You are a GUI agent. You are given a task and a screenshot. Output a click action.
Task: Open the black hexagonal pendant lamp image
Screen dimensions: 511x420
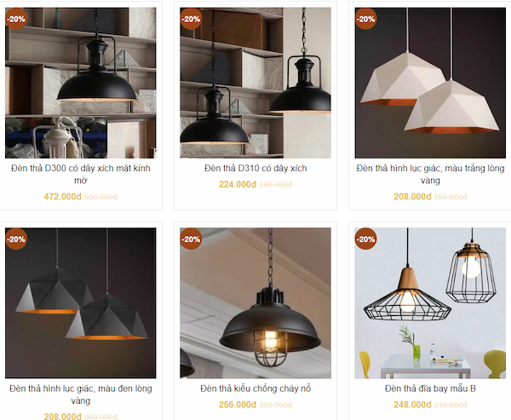[81, 303]
